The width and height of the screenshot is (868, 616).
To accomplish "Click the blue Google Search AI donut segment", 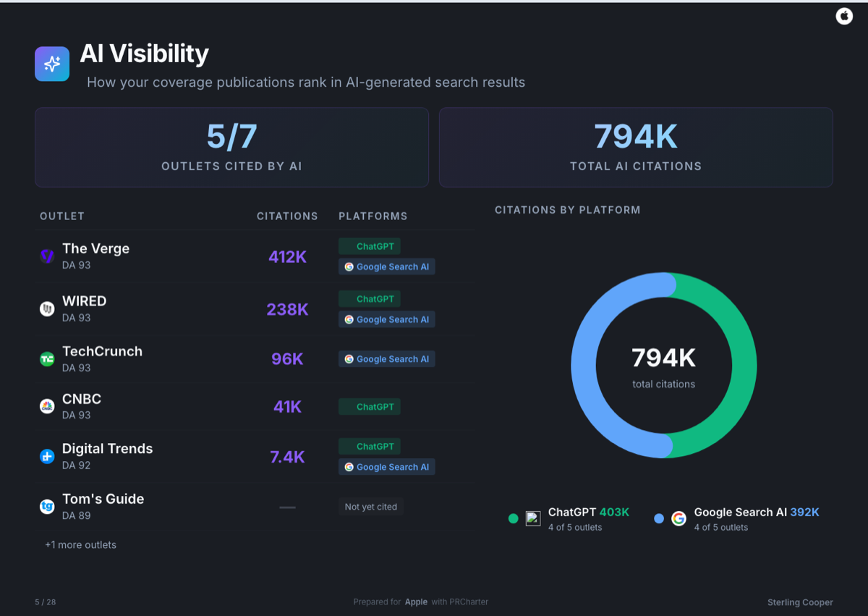I will coord(584,366).
